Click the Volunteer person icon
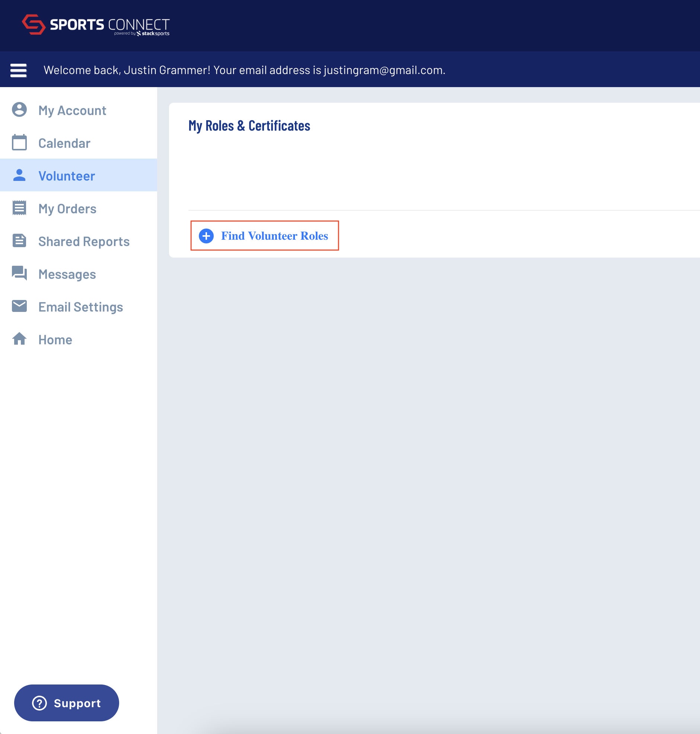This screenshot has width=700, height=734. [19, 175]
